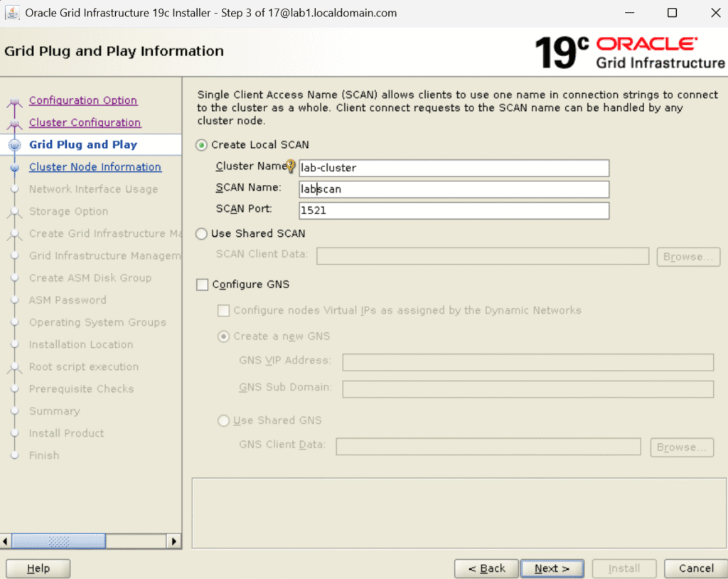
Task: Click the greyed-out Install button
Action: click(x=624, y=568)
